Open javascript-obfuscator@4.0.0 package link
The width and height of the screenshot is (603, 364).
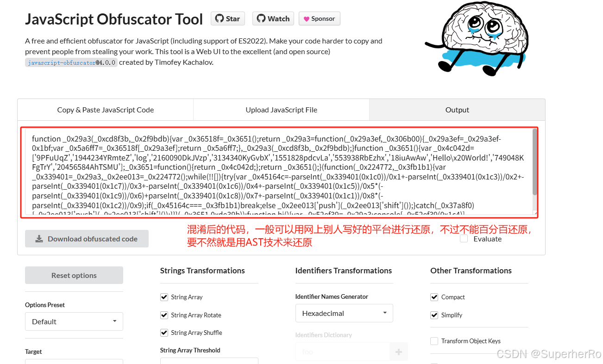coord(71,62)
